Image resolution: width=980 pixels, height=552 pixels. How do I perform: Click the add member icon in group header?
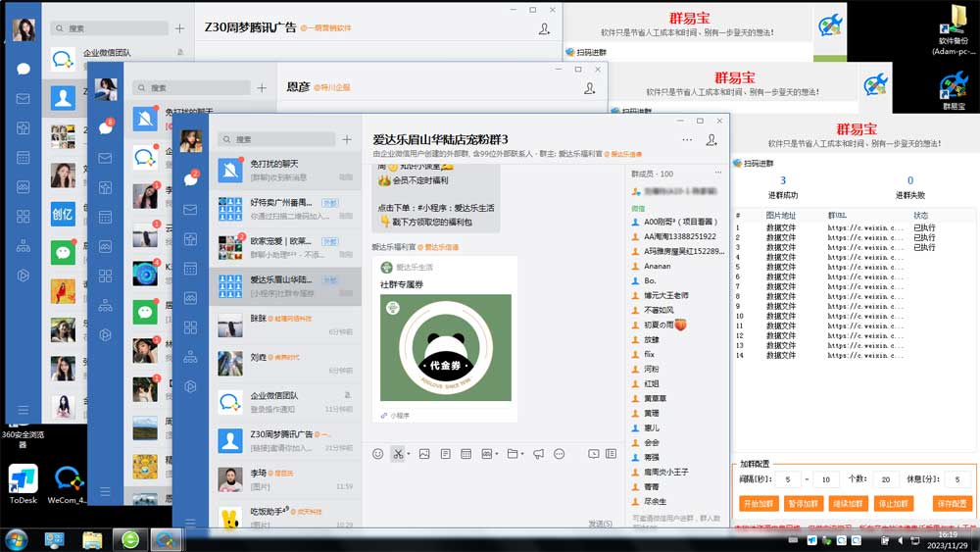coord(712,140)
